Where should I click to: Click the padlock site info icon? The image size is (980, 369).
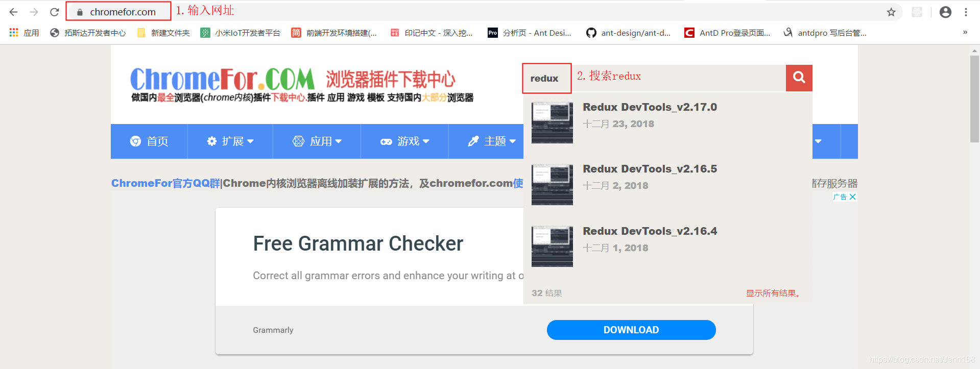tap(80, 12)
